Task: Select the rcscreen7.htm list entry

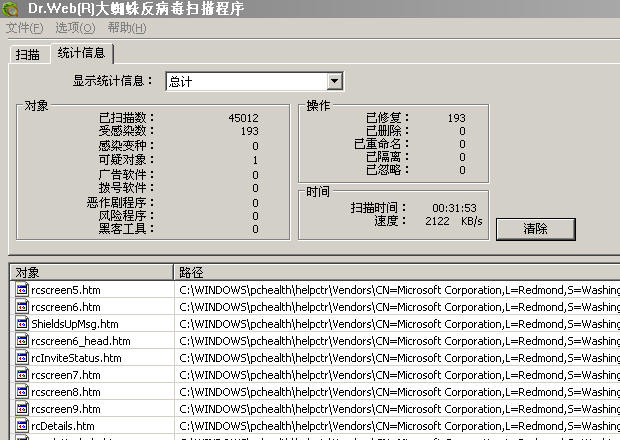Action: [x=66, y=375]
